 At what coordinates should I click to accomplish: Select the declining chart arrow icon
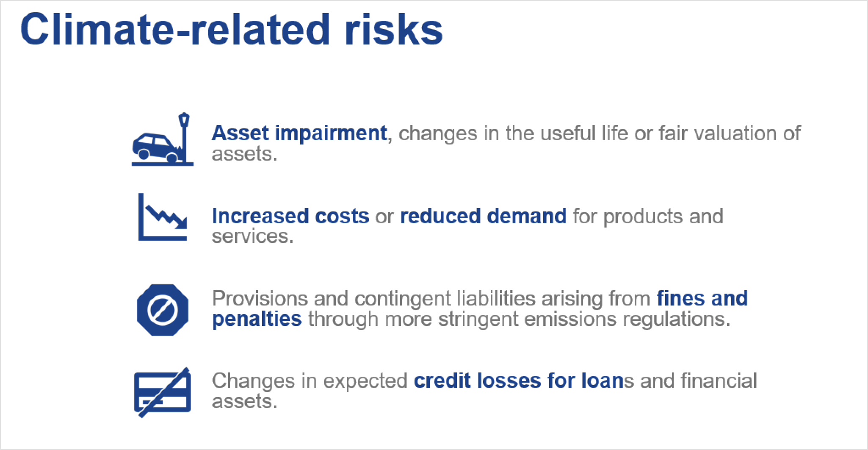pos(163,217)
